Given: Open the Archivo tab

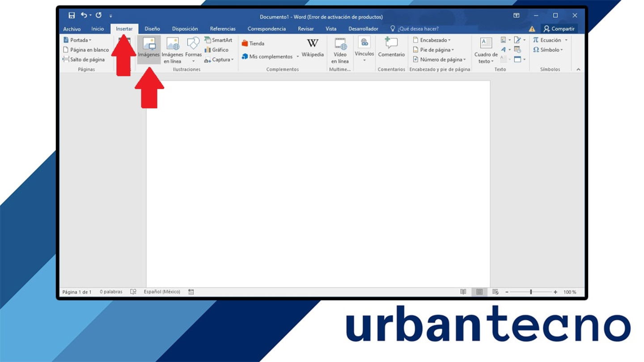Looking at the screenshot, I should coord(72,29).
